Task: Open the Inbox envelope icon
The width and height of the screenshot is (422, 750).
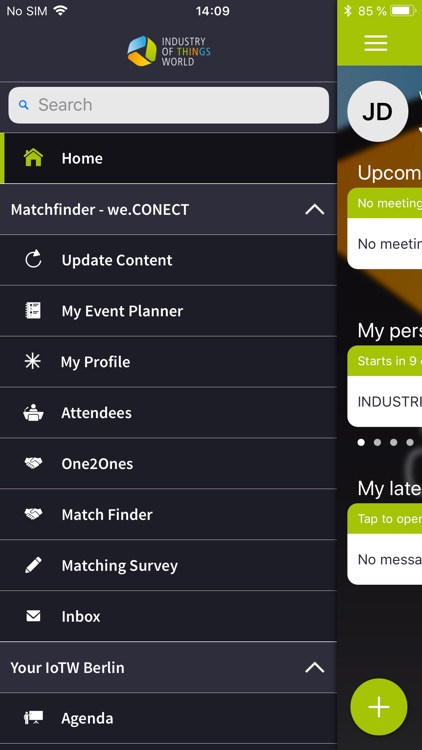Action: pos(33,616)
